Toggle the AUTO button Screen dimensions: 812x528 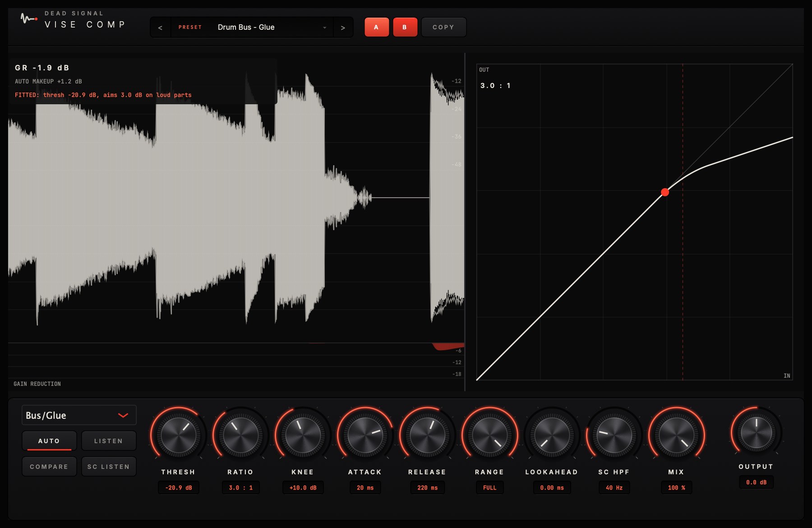pyautogui.click(x=49, y=441)
